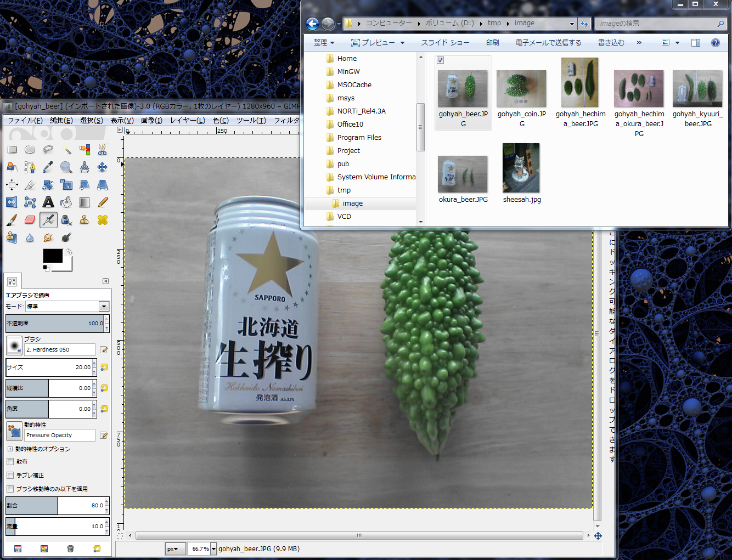Go back in Explorer navigation
Screen dimensions: 732x560
[312, 24]
